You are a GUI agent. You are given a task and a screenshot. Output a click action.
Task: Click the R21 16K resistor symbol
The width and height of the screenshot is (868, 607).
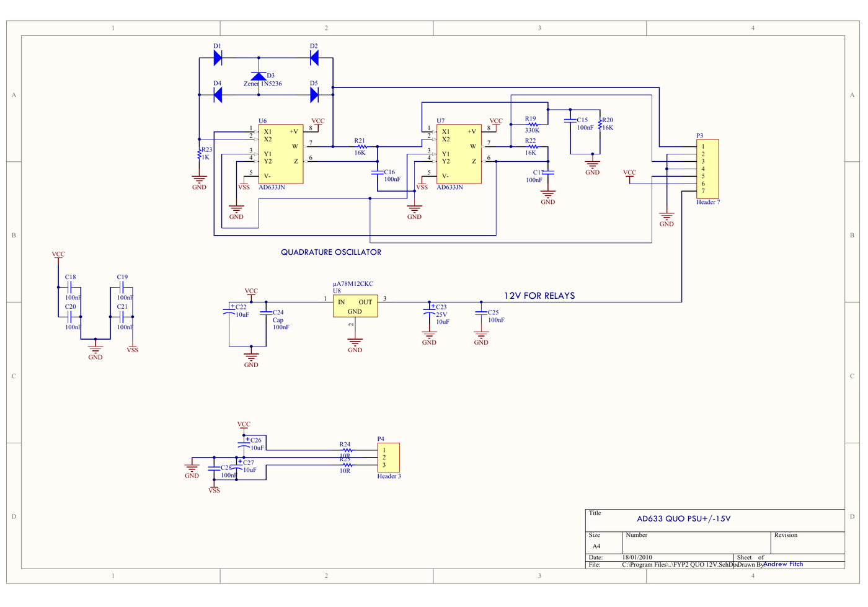[x=363, y=147]
